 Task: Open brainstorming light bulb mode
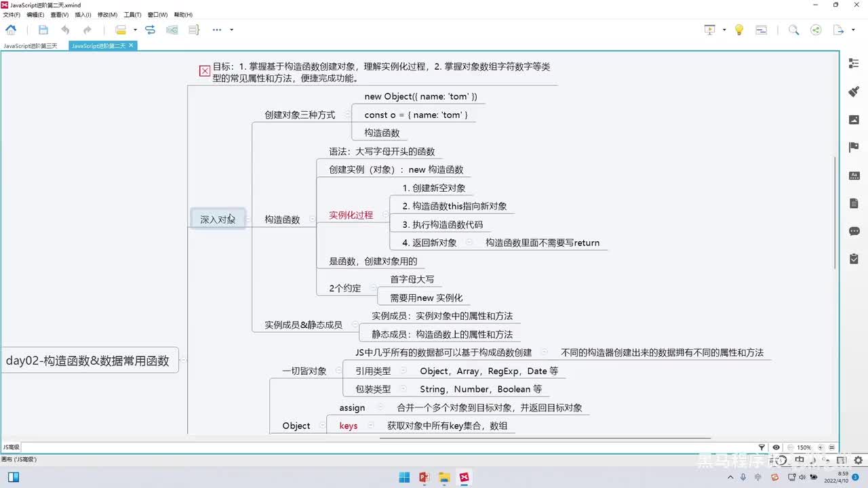tap(739, 30)
